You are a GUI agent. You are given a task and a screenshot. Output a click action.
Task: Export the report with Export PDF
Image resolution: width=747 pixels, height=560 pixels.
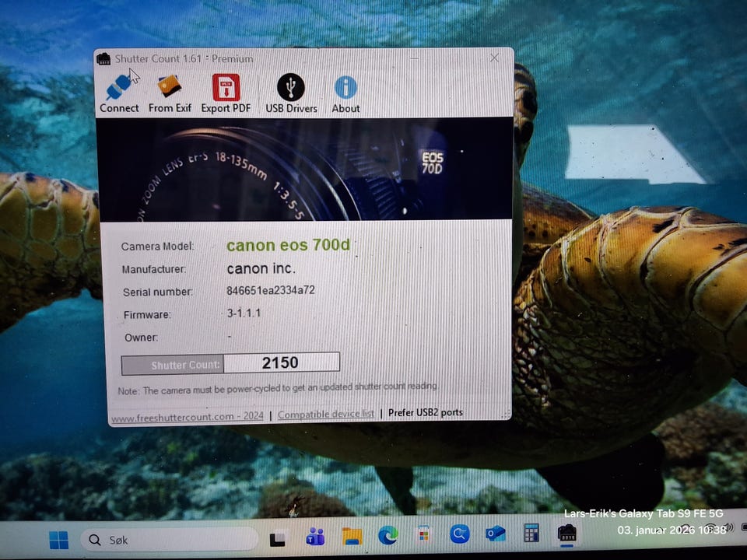[x=226, y=93]
